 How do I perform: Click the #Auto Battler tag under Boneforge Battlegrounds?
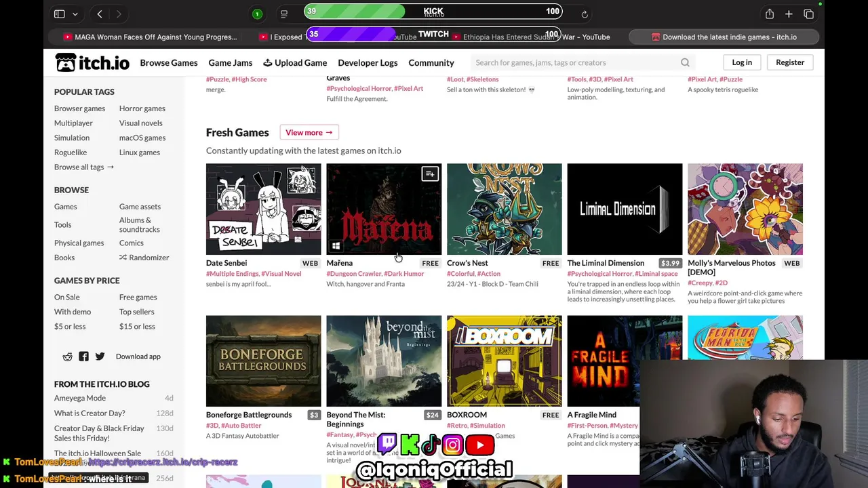[x=241, y=426]
